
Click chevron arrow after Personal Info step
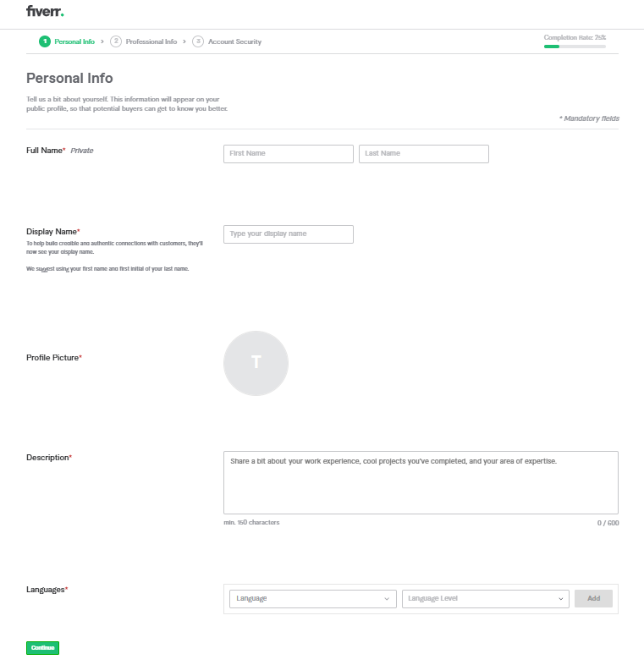tap(102, 41)
